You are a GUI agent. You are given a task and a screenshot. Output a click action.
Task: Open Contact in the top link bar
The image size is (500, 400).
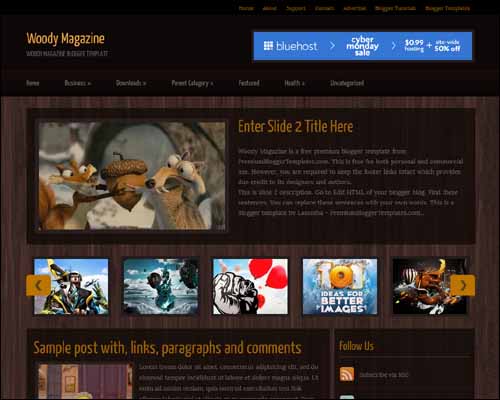(324, 8)
